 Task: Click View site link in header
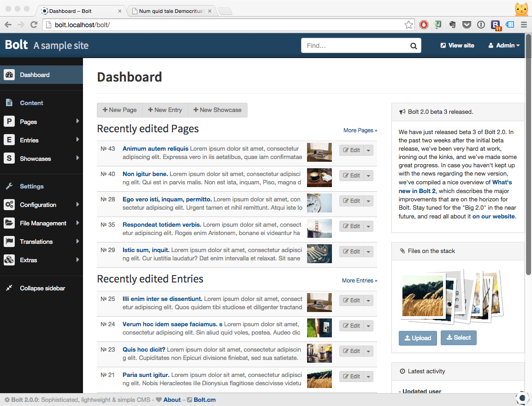(457, 46)
